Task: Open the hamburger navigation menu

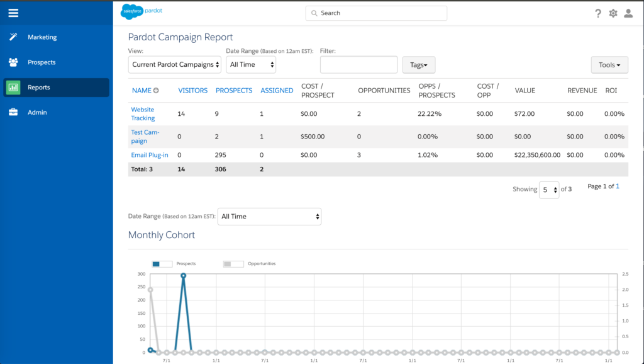Action: [13, 13]
